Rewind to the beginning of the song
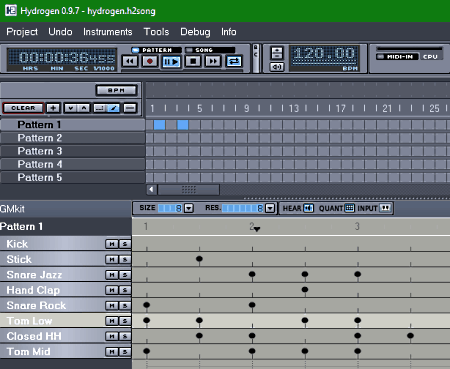This screenshot has height=369, width=450. [x=130, y=61]
